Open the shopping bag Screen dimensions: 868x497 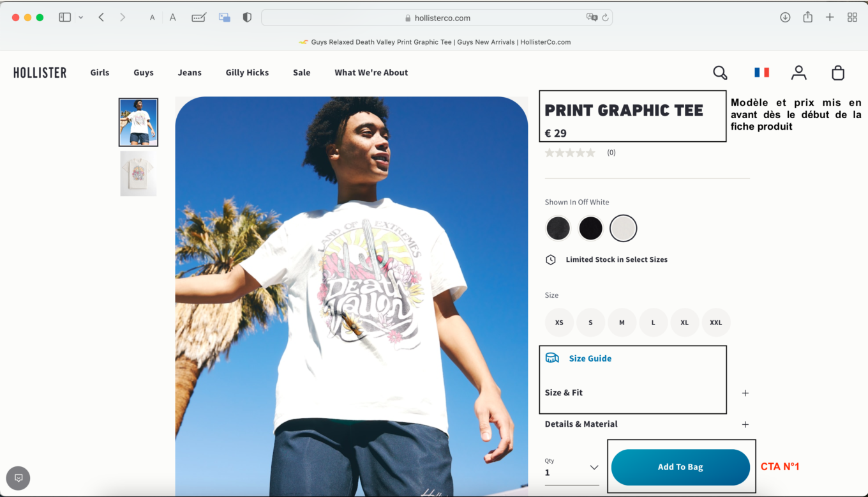(x=838, y=72)
